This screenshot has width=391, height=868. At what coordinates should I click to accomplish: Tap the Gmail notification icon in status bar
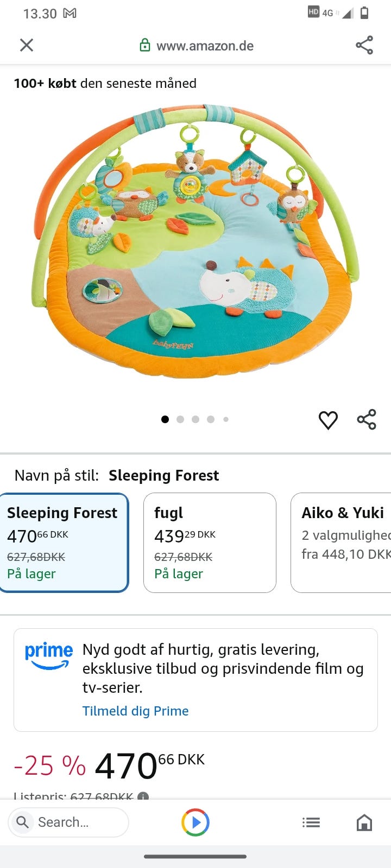70,13
